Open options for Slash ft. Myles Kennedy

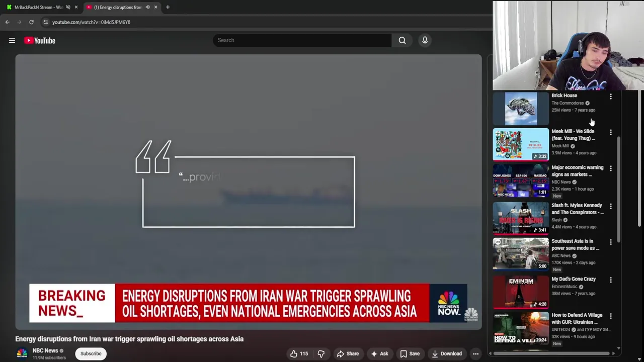coord(611,206)
